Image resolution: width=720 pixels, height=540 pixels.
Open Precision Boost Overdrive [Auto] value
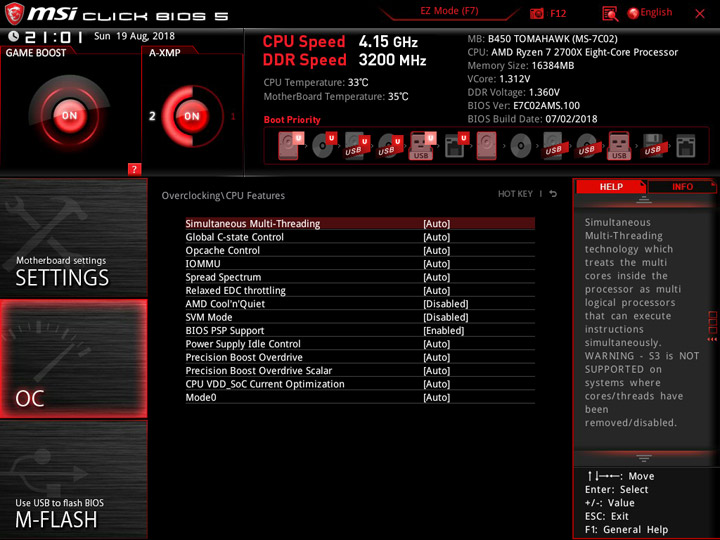pyautogui.click(x=436, y=357)
